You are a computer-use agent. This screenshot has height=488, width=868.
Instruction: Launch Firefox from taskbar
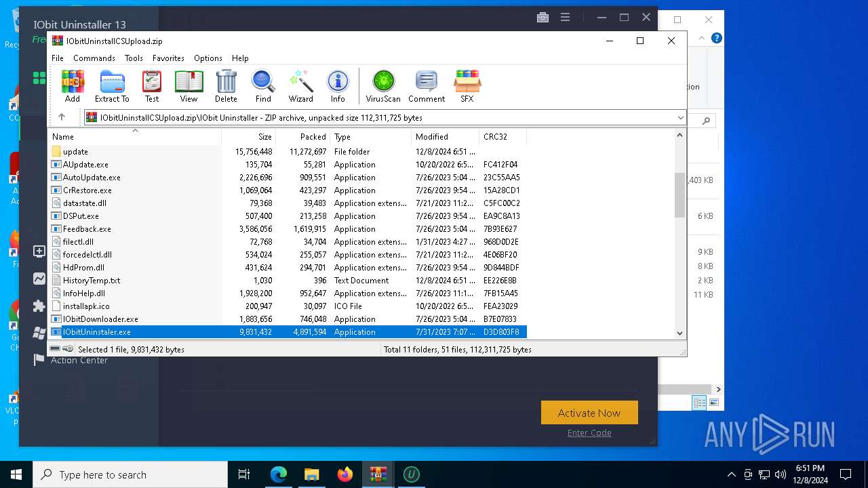[345, 474]
